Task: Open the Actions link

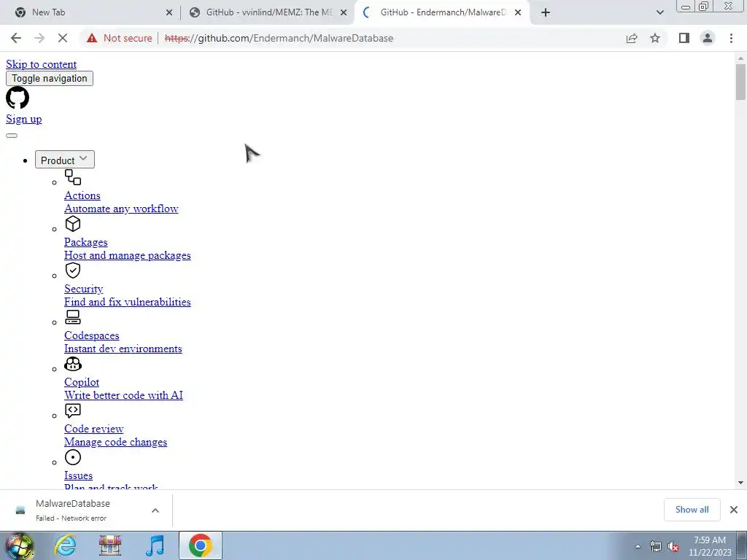Action: (x=82, y=195)
